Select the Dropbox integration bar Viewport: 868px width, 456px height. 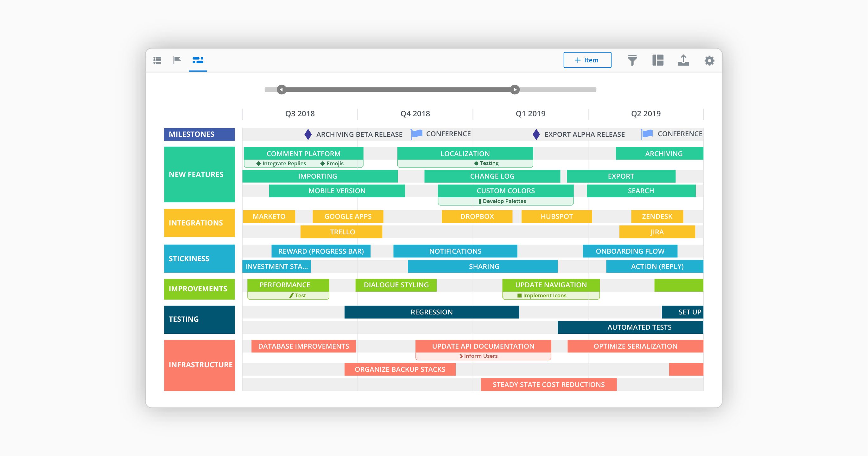tap(477, 216)
